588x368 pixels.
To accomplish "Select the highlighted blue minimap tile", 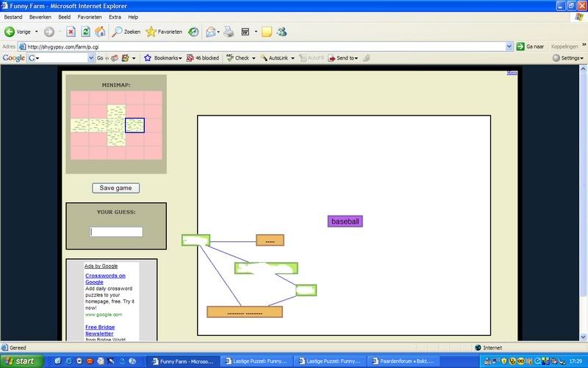I will click(135, 126).
